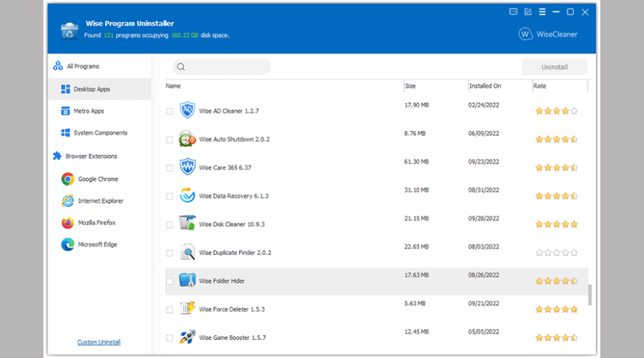
Task: Click the edit note icon in title bar
Action: 528,12
